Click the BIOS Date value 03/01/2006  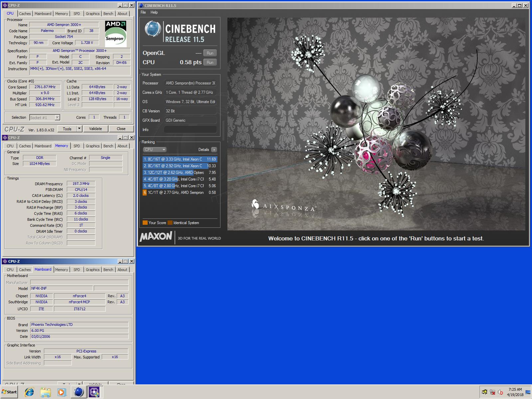[x=79, y=336]
